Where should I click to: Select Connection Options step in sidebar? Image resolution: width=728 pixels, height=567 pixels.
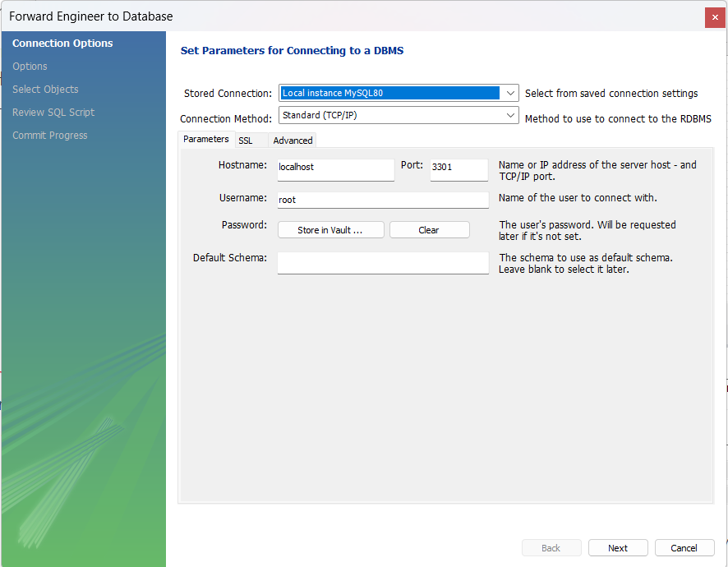[x=62, y=44]
